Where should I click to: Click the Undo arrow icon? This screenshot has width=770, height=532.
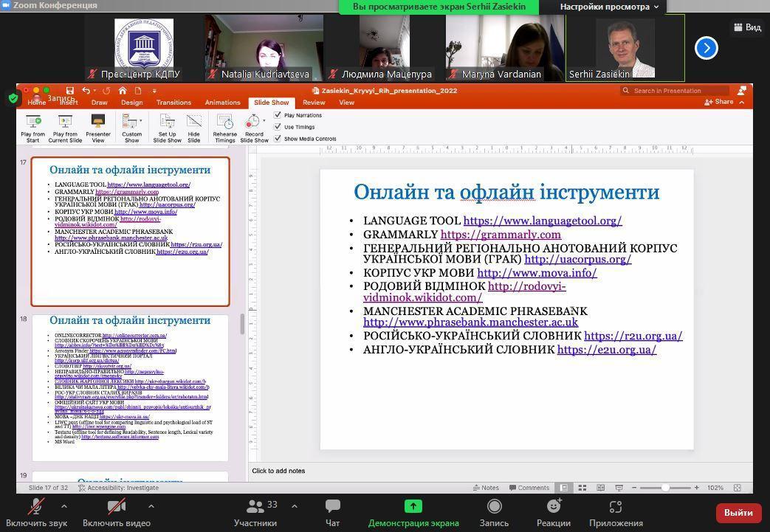pyautogui.click(x=86, y=90)
